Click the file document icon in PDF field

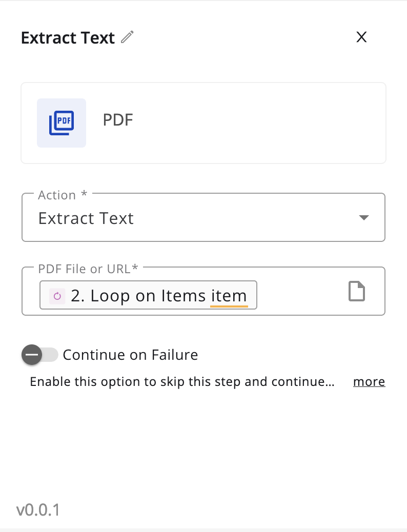coord(357,291)
